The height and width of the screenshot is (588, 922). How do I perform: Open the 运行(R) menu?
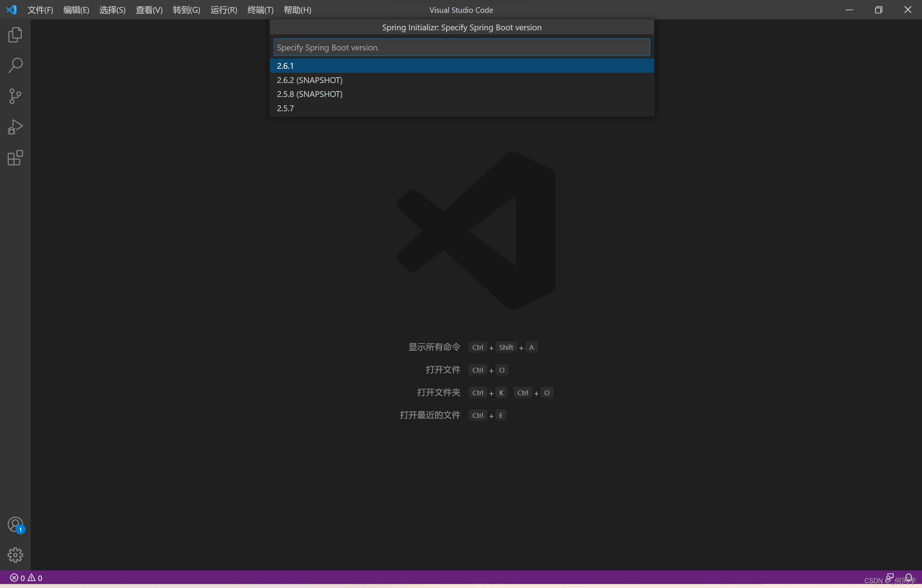click(x=224, y=10)
